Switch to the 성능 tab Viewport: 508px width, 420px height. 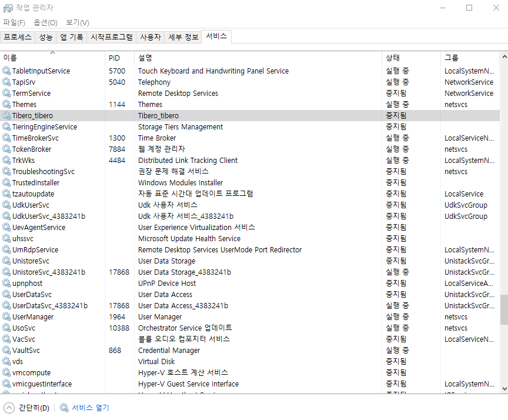pyautogui.click(x=46, y=37)
